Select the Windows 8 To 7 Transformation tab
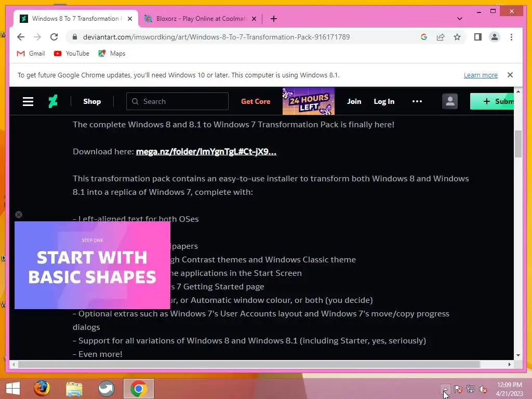Image resolution: width=532 pixels, height=399 pixels. pos(76,19)
